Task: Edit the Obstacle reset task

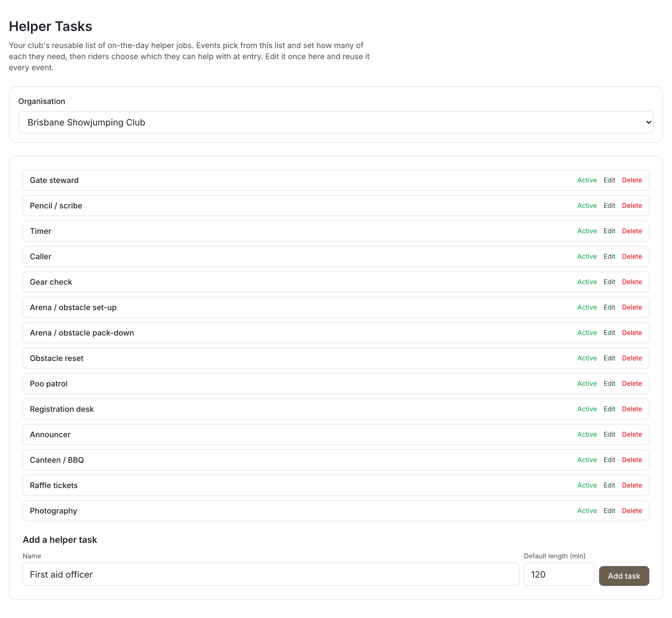Action: pyautogui.click(x=609, y=358)
